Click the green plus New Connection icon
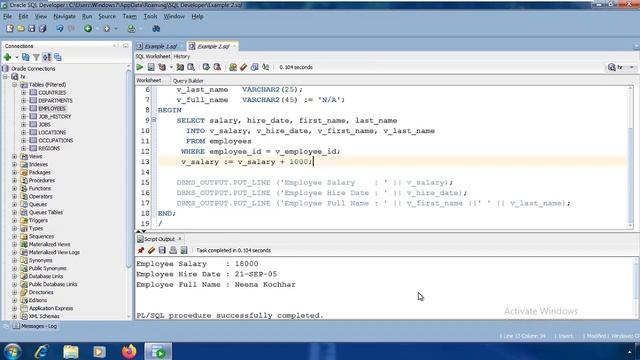Image resolution: width=640 pixels, height=360 pixels. [x=7, y=57]
